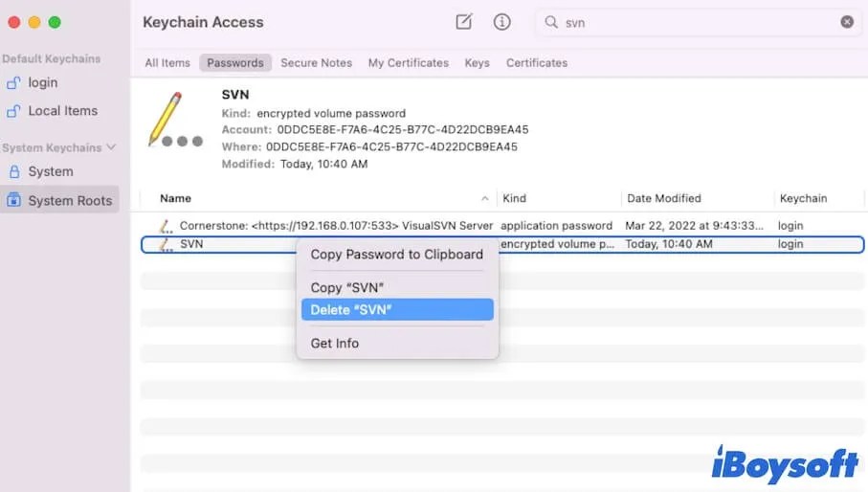868x492 pixels.
Task: Choose Delete "SVN" from context menu
Action: pos(397,310)
